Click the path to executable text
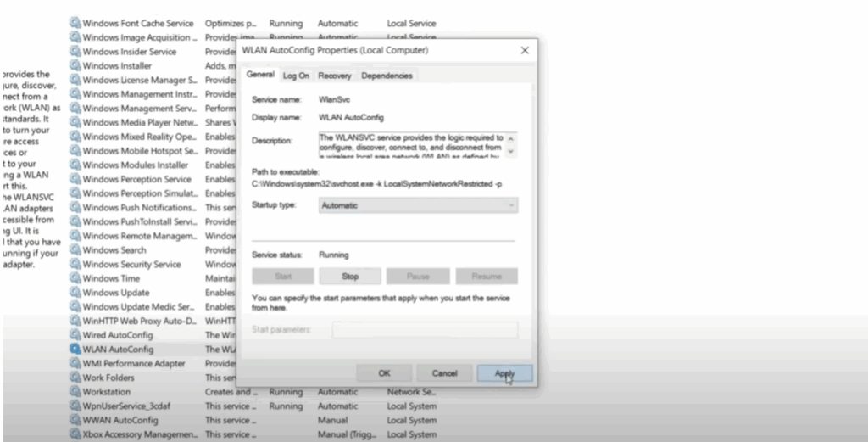The height and width of the screenshot is (442, 868). coord(377,184)
